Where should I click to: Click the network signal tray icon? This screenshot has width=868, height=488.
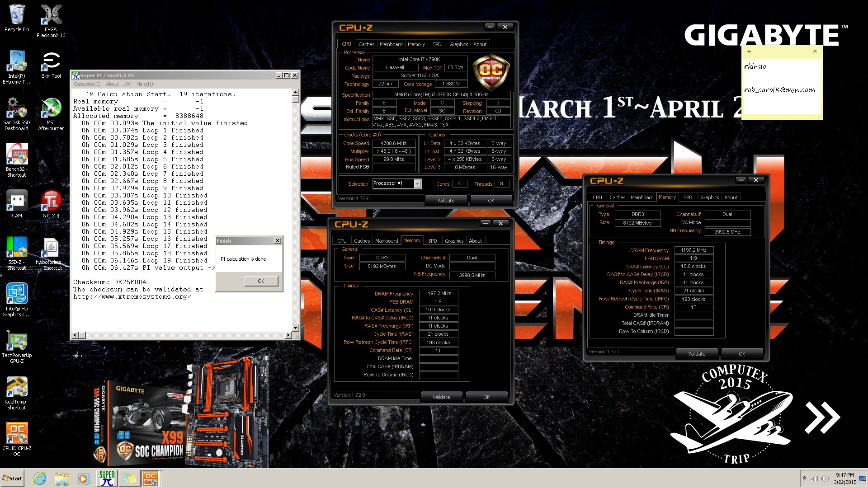(814, 479)
